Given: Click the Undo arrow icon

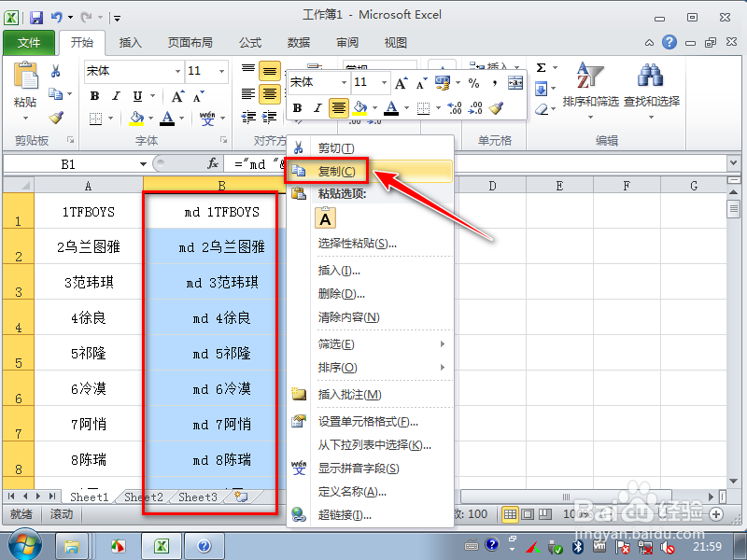Looking at the screenshot, I should 57,18.
